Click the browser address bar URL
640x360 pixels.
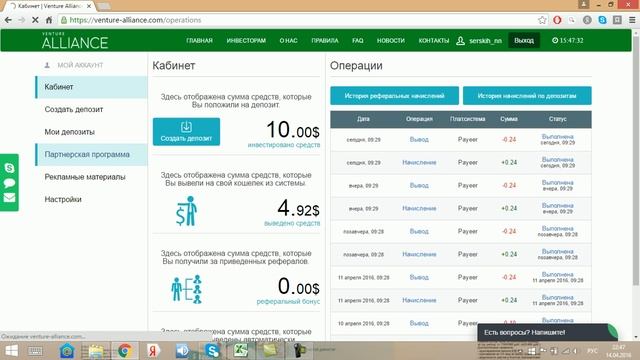(135, 20)
